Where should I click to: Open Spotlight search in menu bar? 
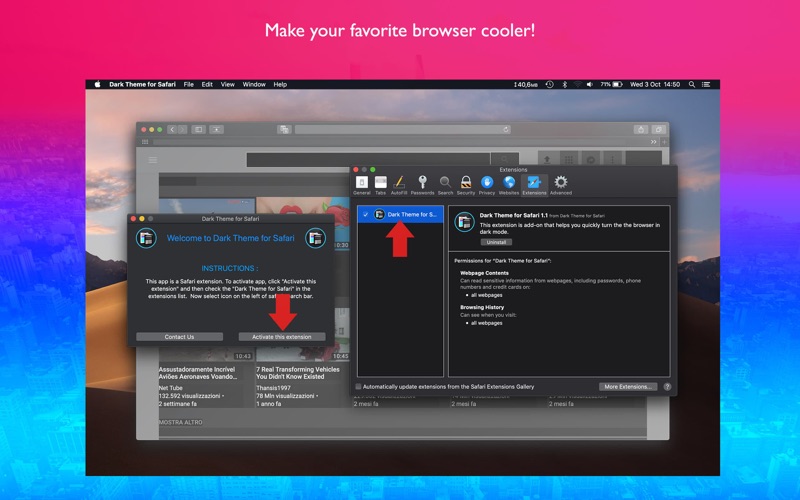[691, 85]
